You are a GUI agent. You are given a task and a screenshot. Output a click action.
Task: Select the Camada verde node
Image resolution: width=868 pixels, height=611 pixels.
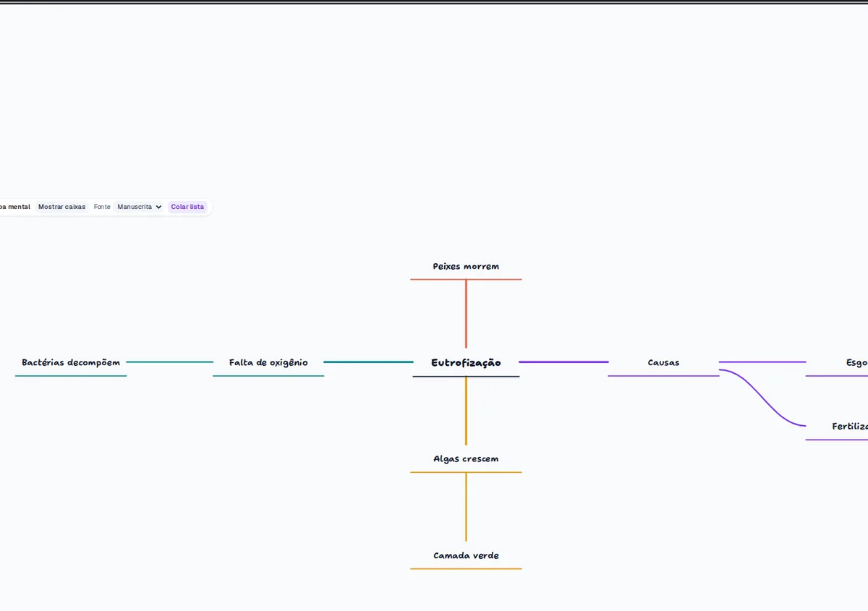(x=466, y=556)
